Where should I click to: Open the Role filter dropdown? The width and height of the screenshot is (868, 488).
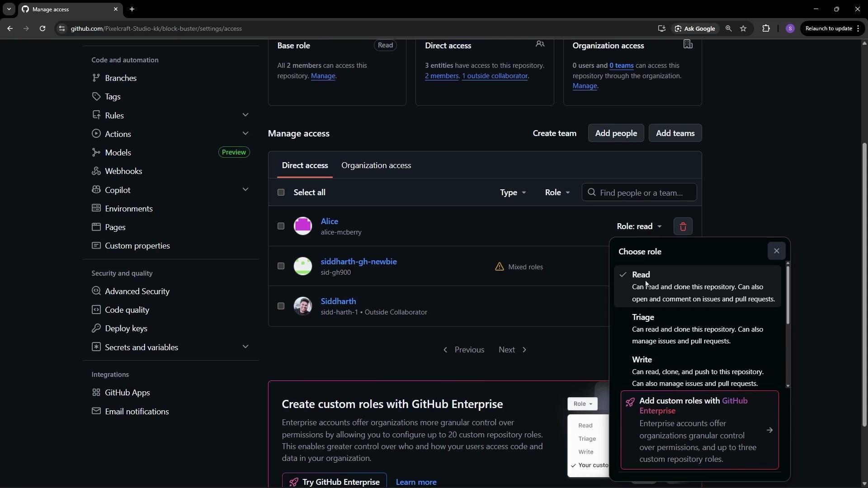pos(557,192)
